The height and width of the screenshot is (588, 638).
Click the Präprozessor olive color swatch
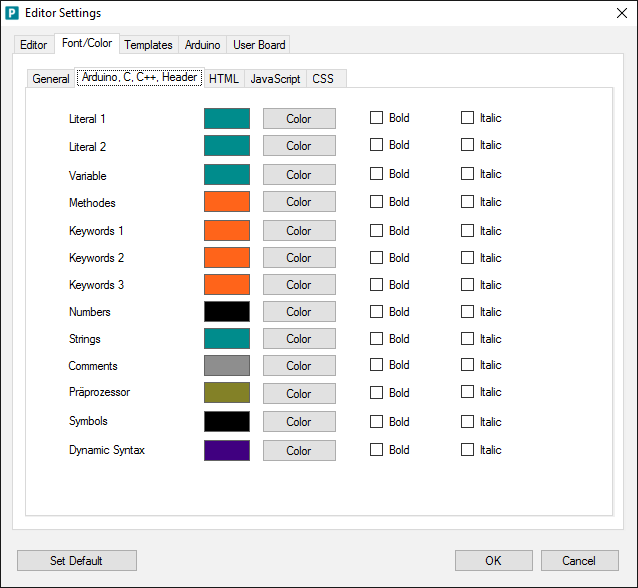[x=227, y=393]
